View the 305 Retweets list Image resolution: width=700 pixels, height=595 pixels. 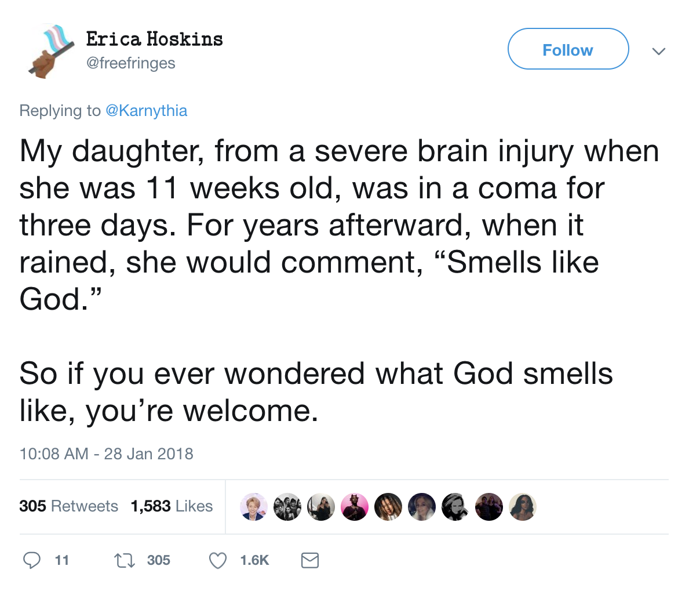[x=68, y=506]
